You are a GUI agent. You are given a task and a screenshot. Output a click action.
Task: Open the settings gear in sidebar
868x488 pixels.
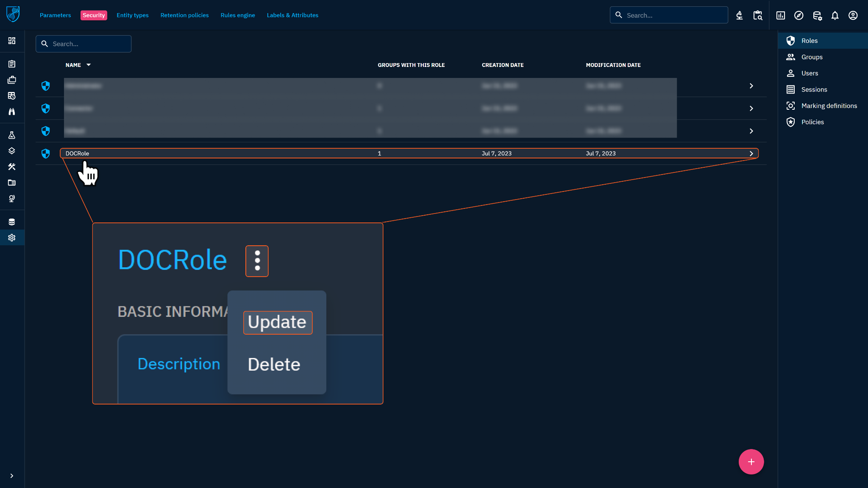coord(12,238)
